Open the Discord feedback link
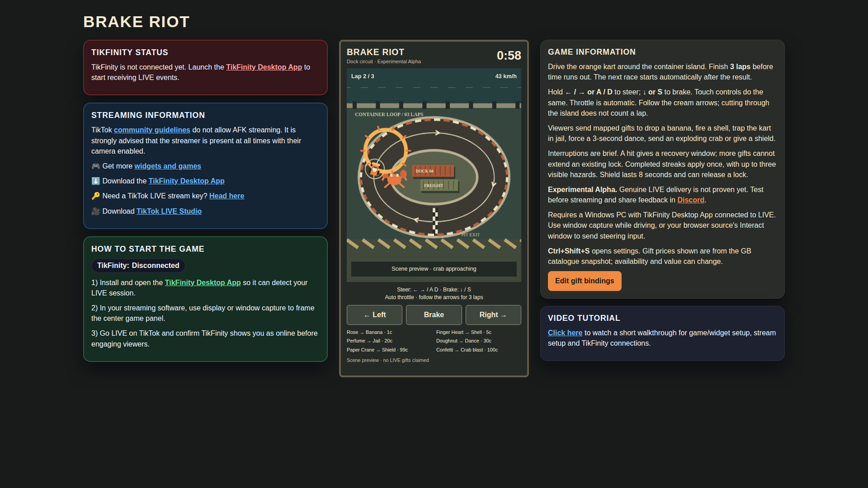Screen dimensions: 868x488 [x=690, y=200]
